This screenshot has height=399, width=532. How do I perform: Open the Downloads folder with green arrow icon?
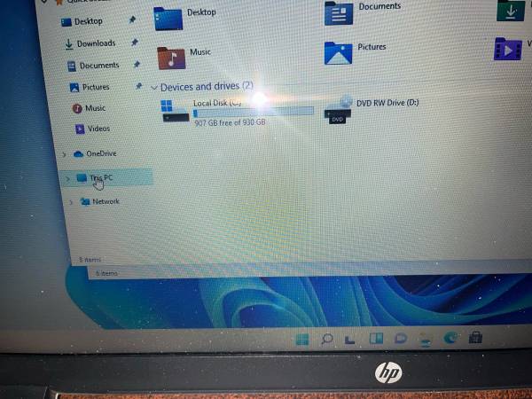(x=509, y=10)
